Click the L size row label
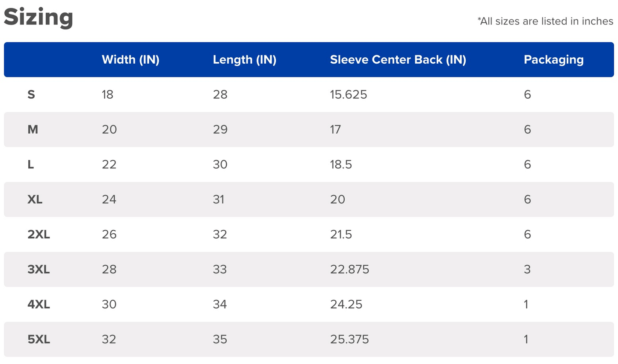Image resolution: width=618 pixels, height=364 pixels. pyautogui.click(x=31, y=164)
